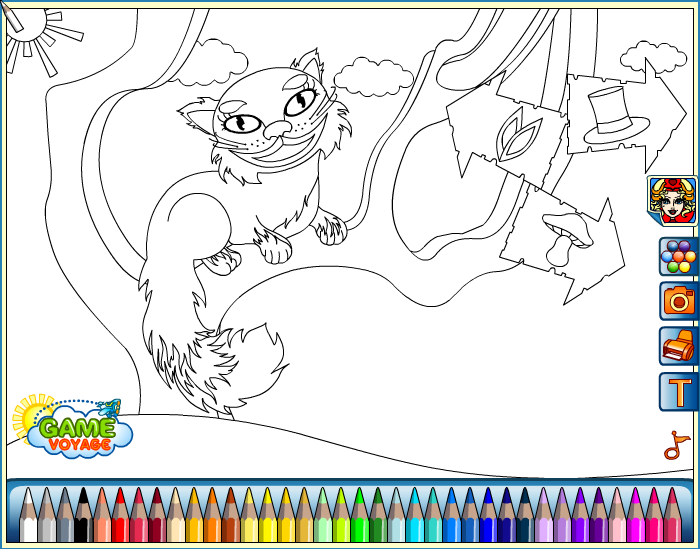Select the lime yellow-green pencil
700x550 pixels.
point(341,515)
